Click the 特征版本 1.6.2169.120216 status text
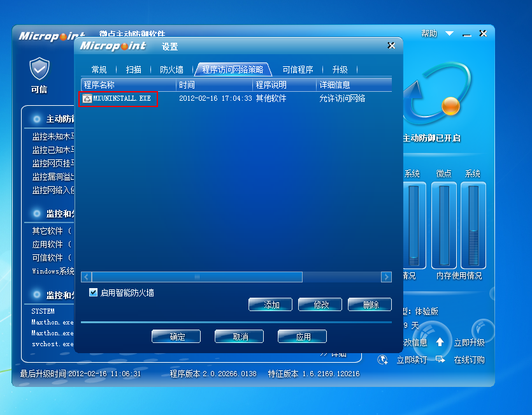 [x=314, y=374]
